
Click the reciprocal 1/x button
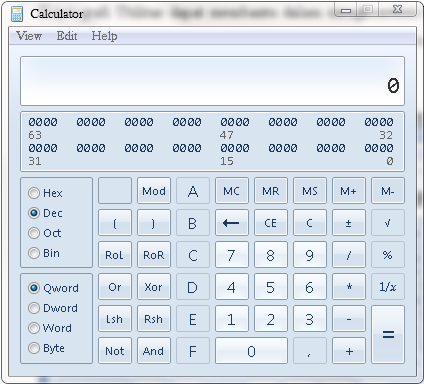(x=388, y=287)
